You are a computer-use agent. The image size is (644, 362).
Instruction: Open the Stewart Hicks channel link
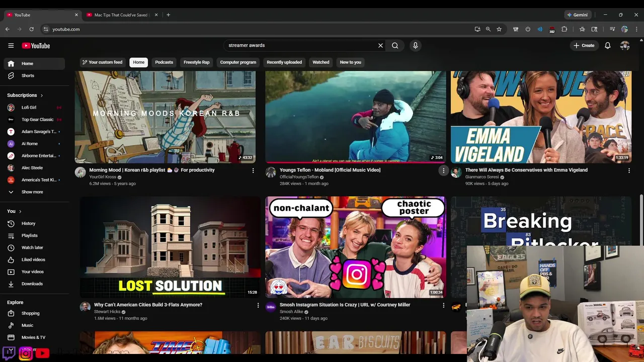[107, 312]
